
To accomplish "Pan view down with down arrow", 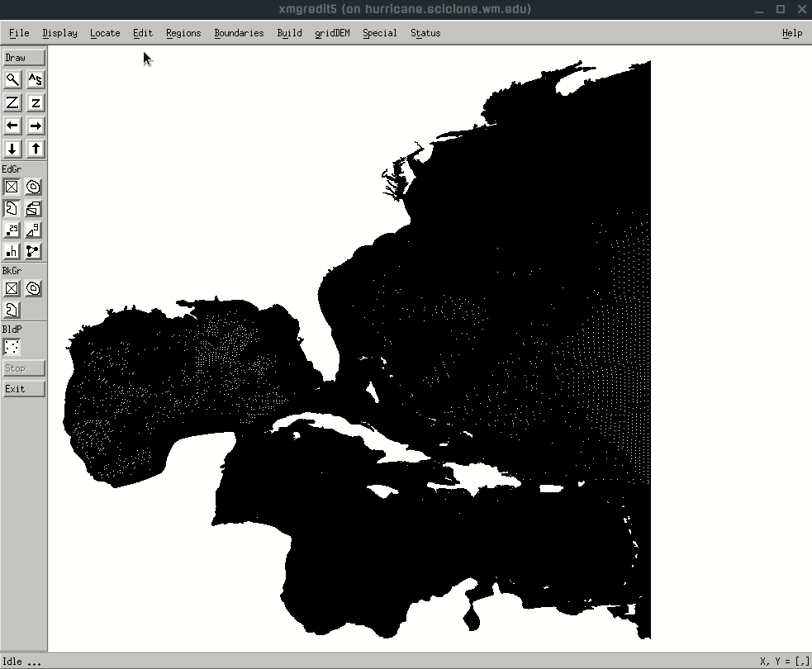I will (12, 149).
